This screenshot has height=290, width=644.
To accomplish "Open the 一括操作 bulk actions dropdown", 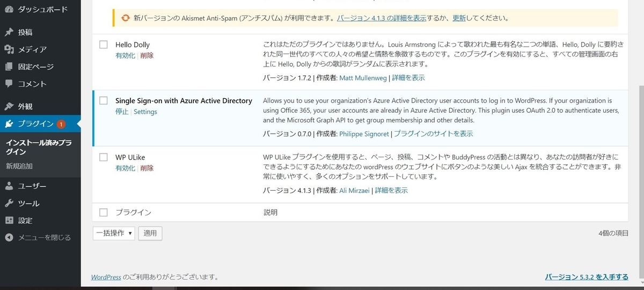I will coord(114,233).
